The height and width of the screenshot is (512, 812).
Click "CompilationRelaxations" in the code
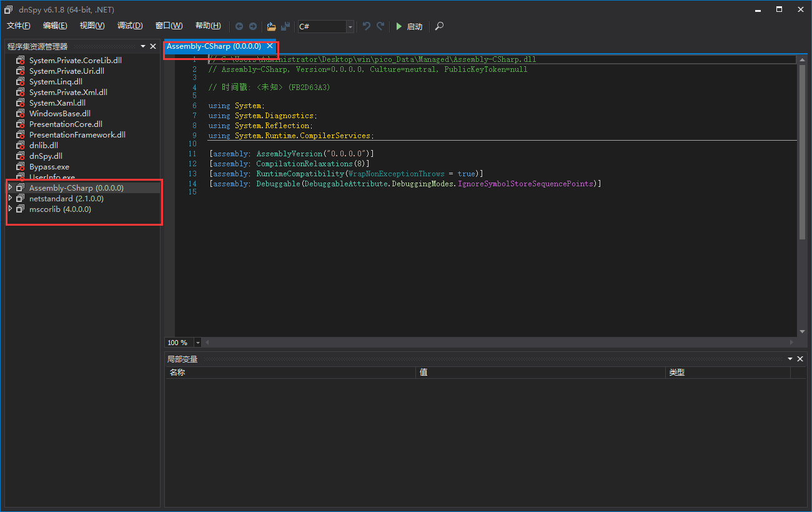point(304,164)
